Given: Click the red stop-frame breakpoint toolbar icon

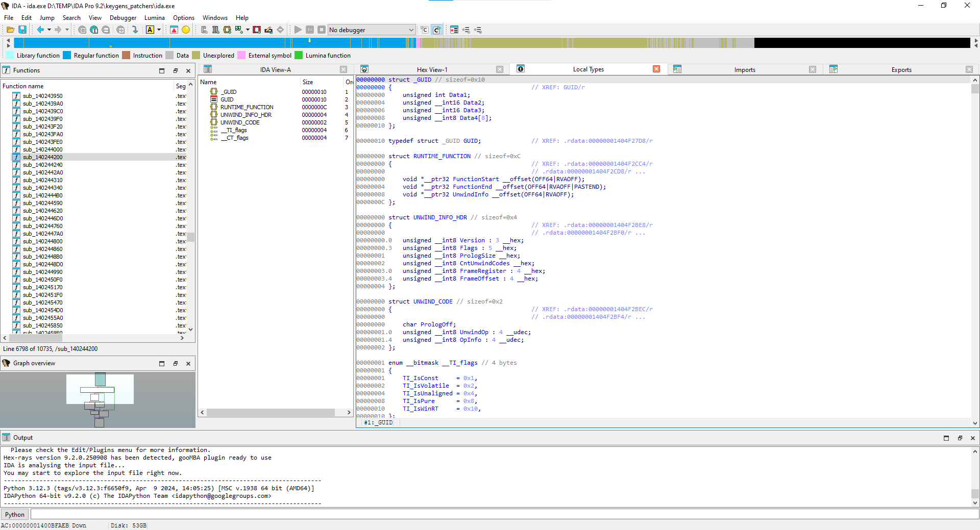Looking at the screenshot, I should pos(257,30).
